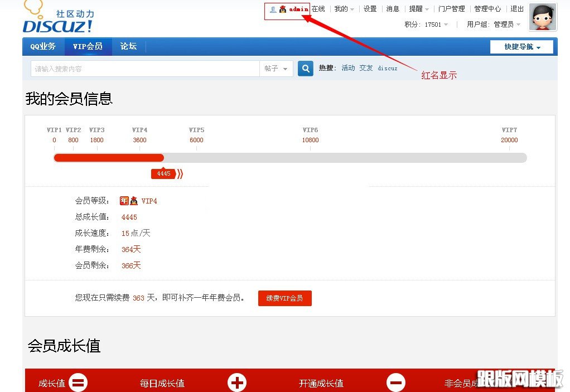Open 管理中心 from the top menu
This screenshot has height=392, width=570.
click(486, 9)
